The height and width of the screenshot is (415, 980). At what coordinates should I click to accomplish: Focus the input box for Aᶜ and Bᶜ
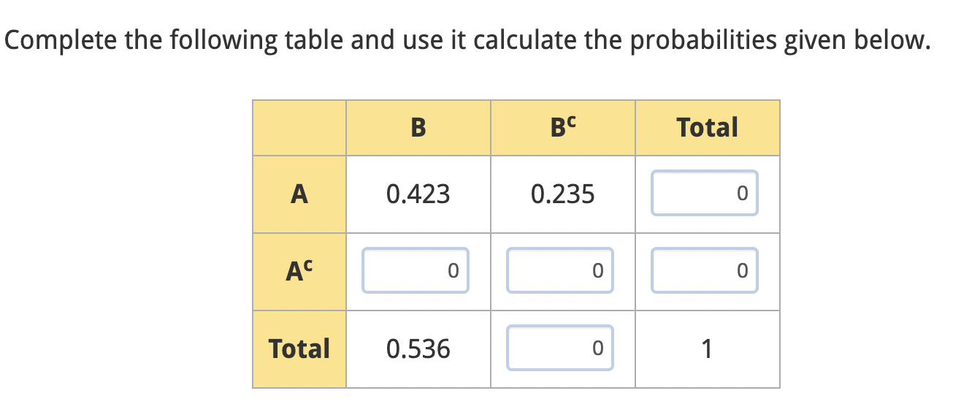[560, 271]
